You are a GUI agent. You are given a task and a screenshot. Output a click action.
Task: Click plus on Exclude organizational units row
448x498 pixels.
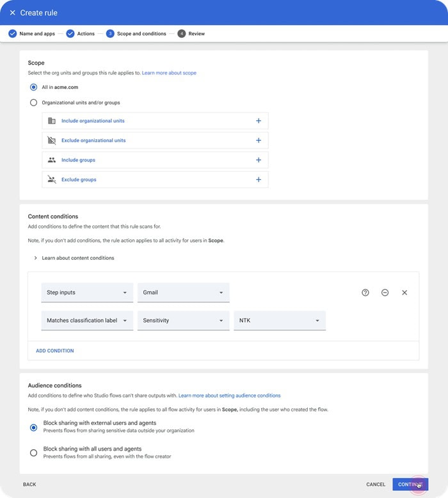click(259, 140)
